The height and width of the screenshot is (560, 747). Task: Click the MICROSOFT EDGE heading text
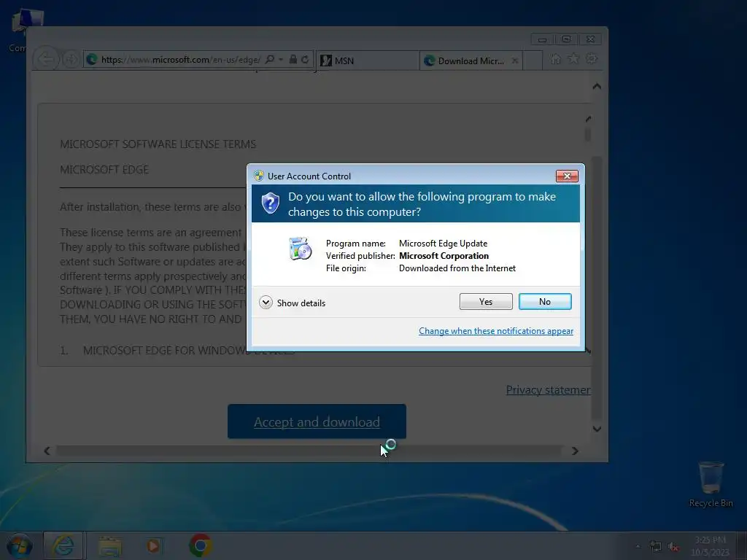coord(104,169)
